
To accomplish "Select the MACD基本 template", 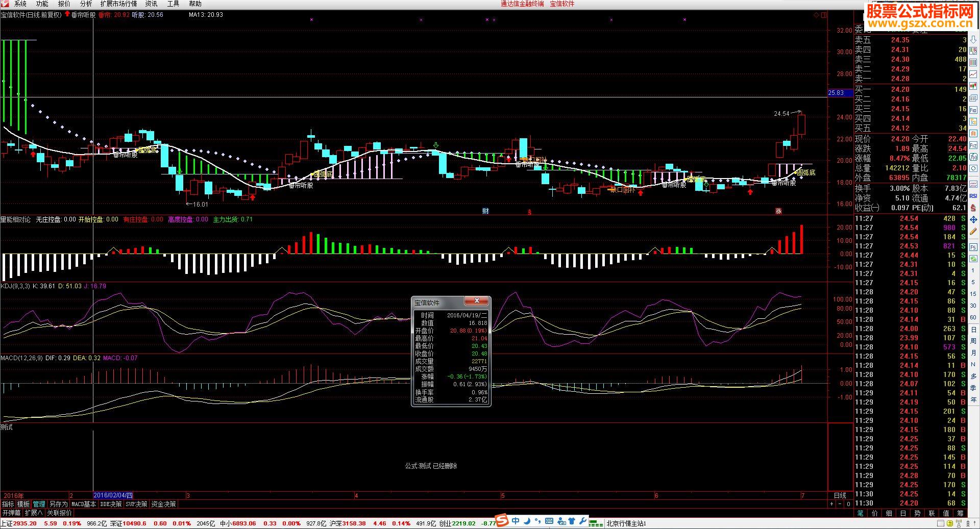I will (84, 504).
